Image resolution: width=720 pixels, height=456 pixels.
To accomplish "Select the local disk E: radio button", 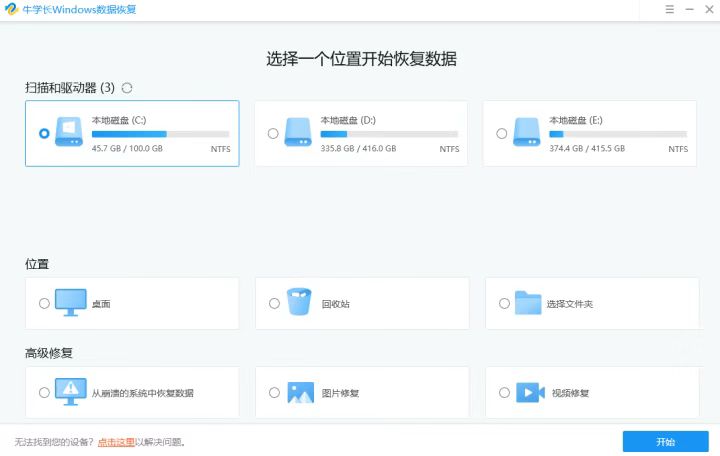I will tap(502, 133).
